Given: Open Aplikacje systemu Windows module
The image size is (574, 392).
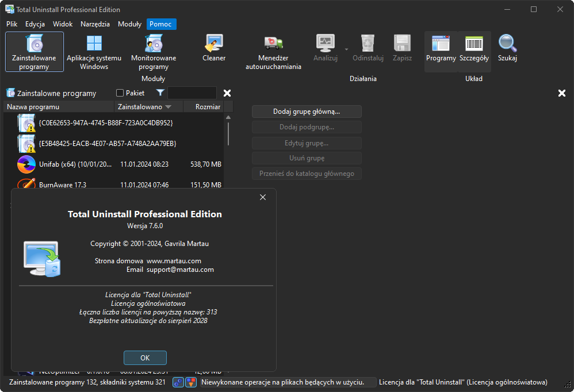Looking at the screenshot, I should (x=94, y=52).
